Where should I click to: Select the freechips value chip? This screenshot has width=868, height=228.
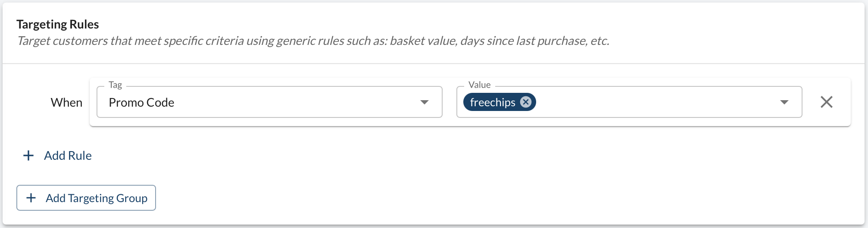click(493, 102)
